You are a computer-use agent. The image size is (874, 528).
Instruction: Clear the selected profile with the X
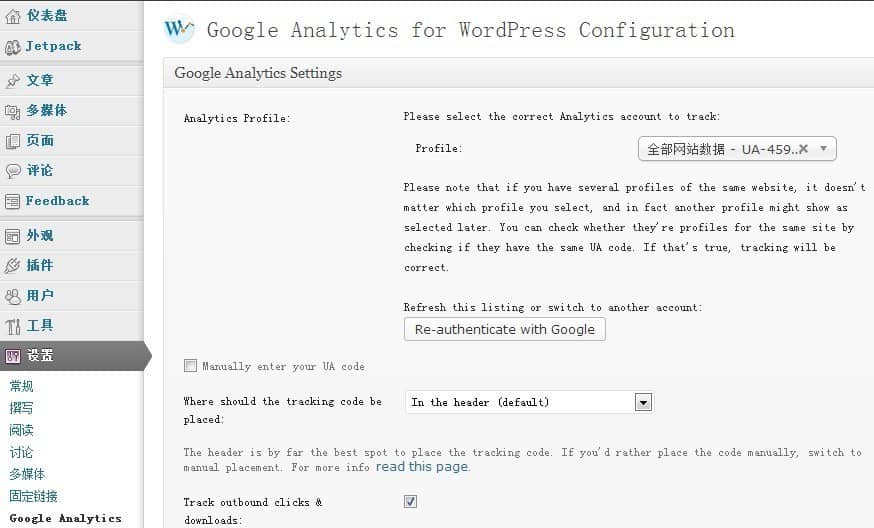pos(803,149)
